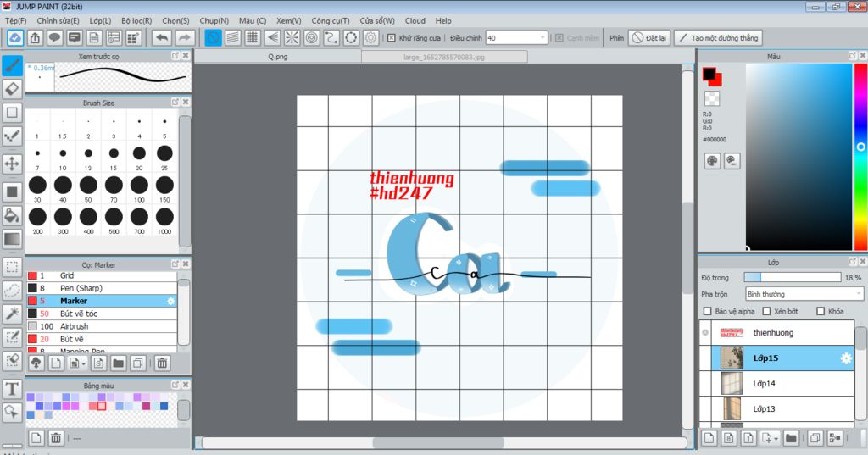Select the Lasso selection tool

click(12, 290)
